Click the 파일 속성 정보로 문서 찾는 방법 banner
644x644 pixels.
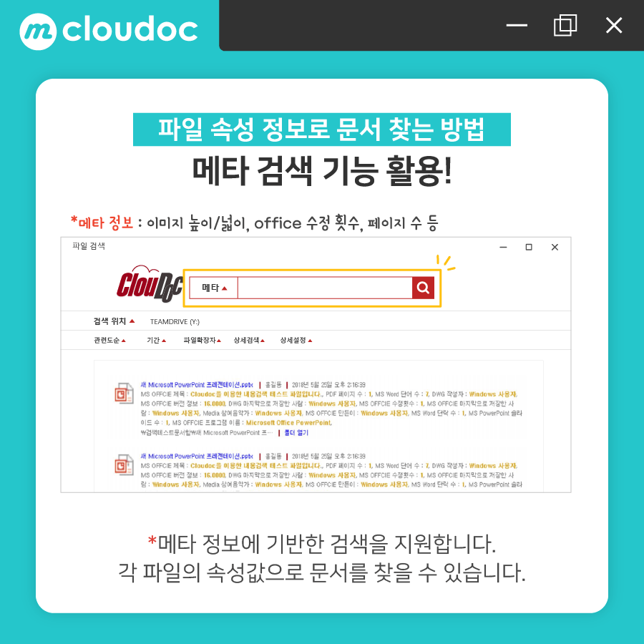pyautogui.click(x=321, y=130)
